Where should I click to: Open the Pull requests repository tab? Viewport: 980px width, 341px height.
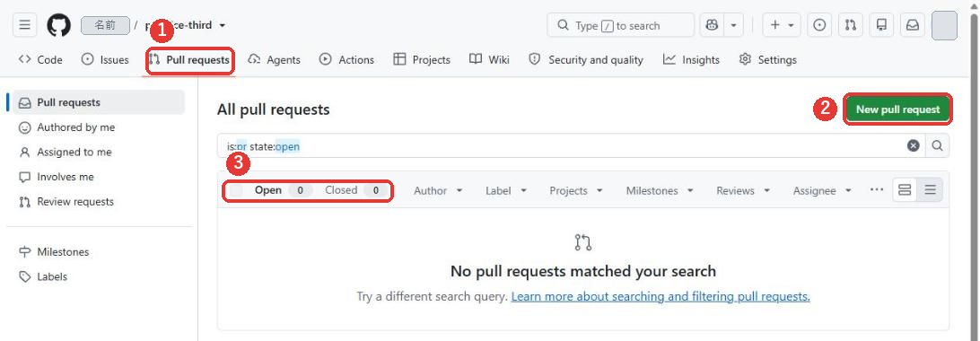189,60
